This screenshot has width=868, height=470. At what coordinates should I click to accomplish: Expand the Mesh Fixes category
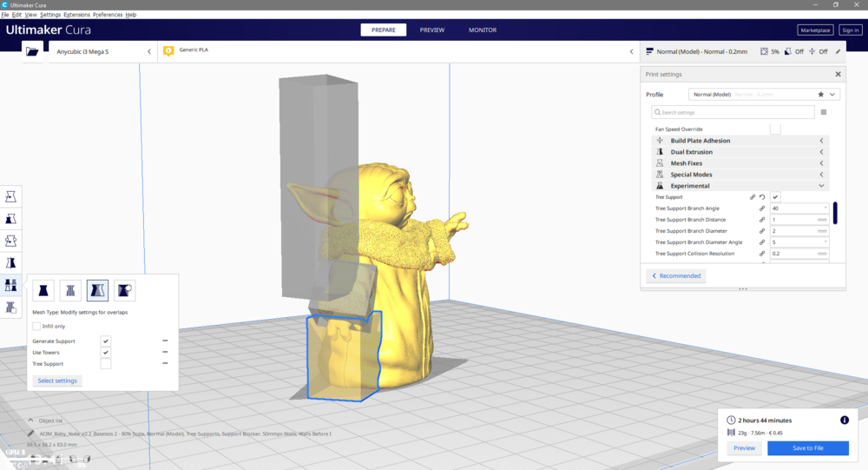[x=740, y=163]
